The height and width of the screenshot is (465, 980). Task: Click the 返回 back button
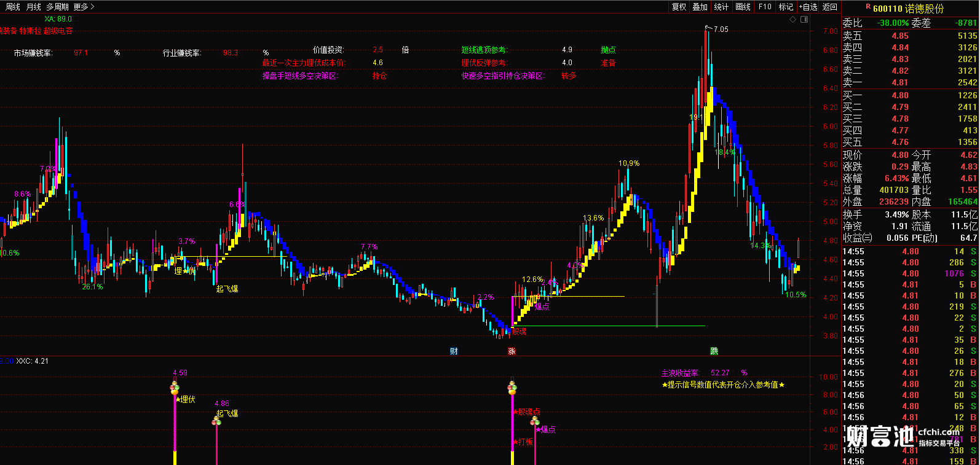tap(830, 7)
